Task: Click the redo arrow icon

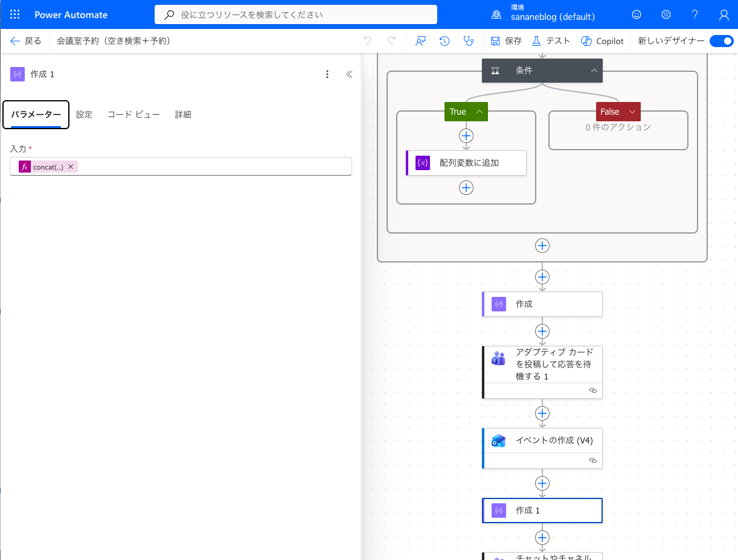Action: [391, 41]
